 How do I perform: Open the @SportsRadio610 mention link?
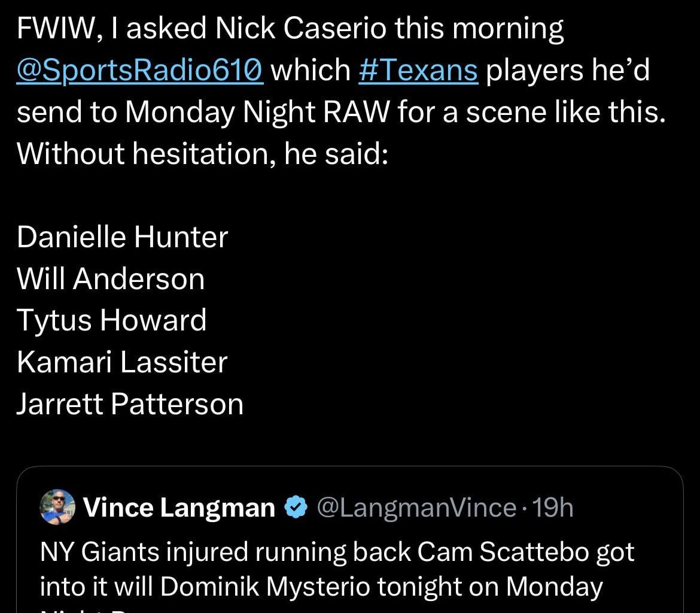tap(140, 71)
